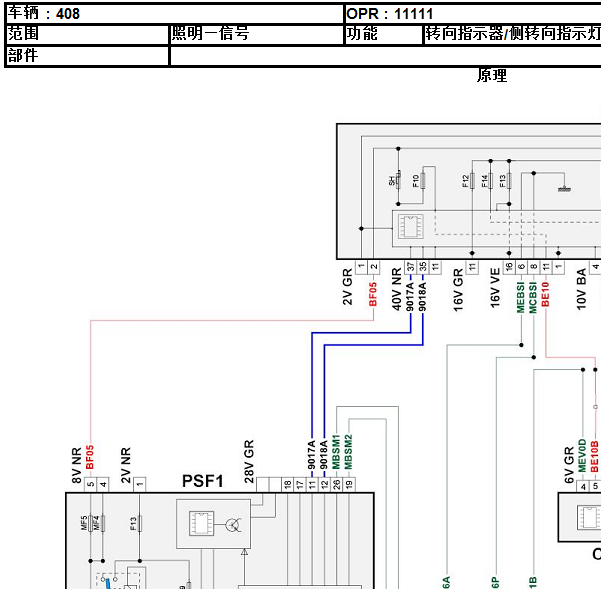Viewport: 601px width, 589px height.
Task: Click pin 5 on the 8V NR connector
Action: pos(90,485)
